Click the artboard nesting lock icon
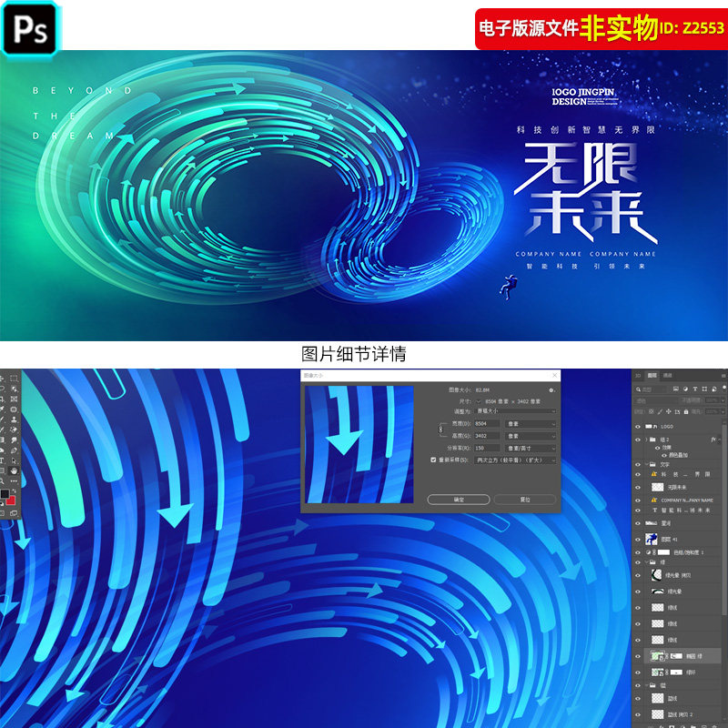 tap(677, 411)
